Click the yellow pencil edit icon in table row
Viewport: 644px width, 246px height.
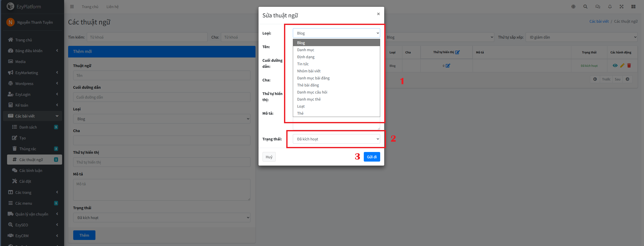tap(622, 66)
